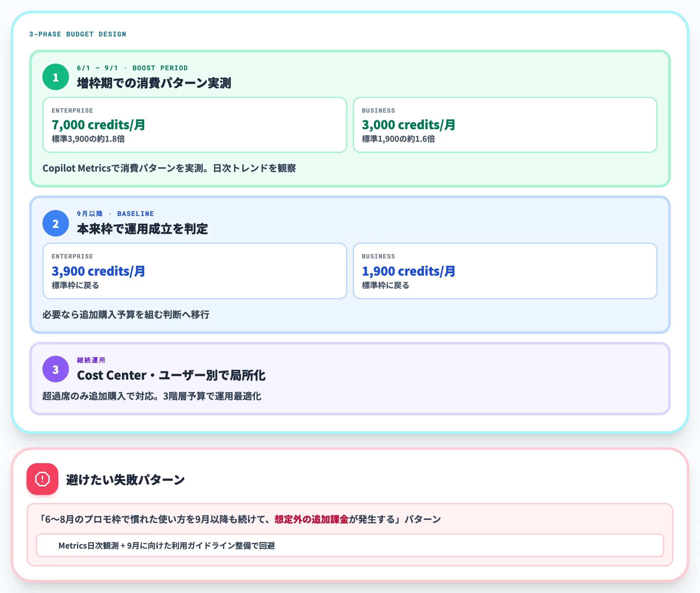Click the text 必要なら追加購入予算を組む判断へ移行

(126, 315)
